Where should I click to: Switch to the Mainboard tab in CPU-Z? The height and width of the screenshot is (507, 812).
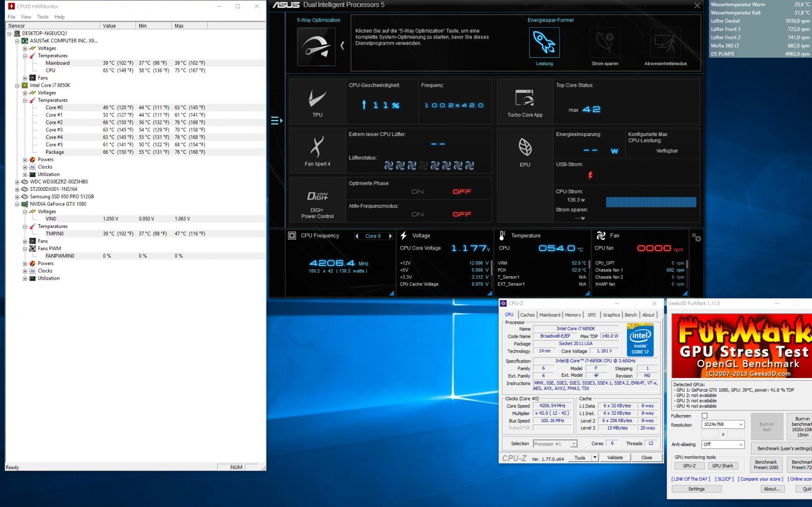point(550,315)
